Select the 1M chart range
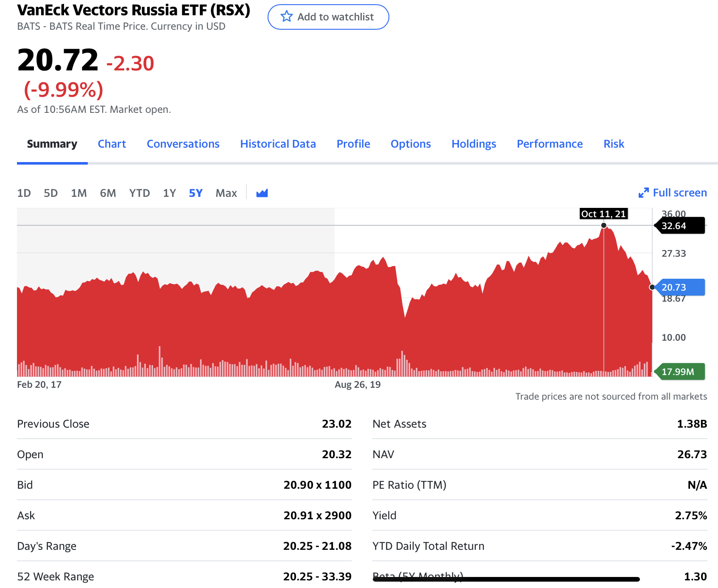718x588 pixels. coord(79,193)
